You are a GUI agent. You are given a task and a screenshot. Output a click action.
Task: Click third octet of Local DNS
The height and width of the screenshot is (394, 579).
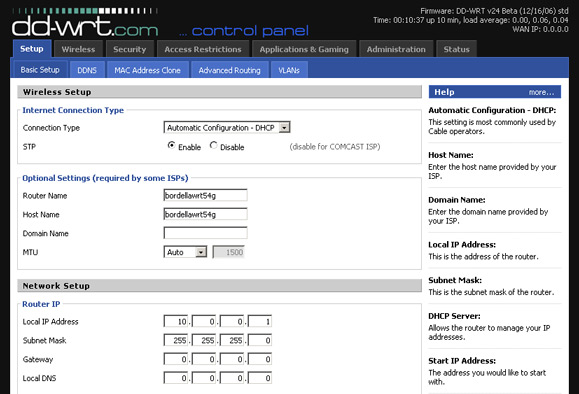[232, 378]
